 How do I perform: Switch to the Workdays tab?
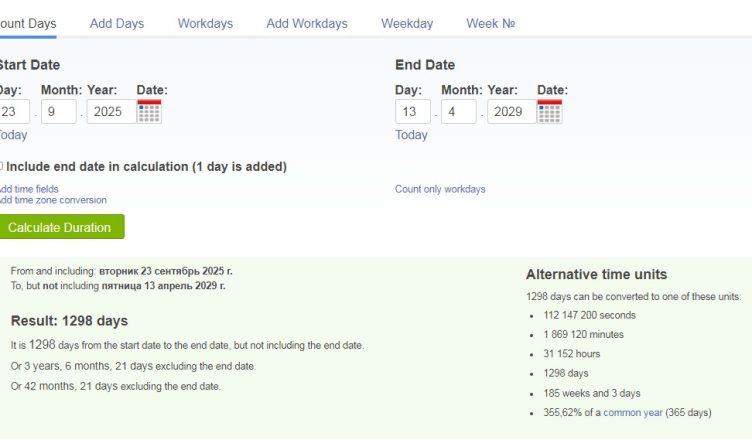pos(205,23)
